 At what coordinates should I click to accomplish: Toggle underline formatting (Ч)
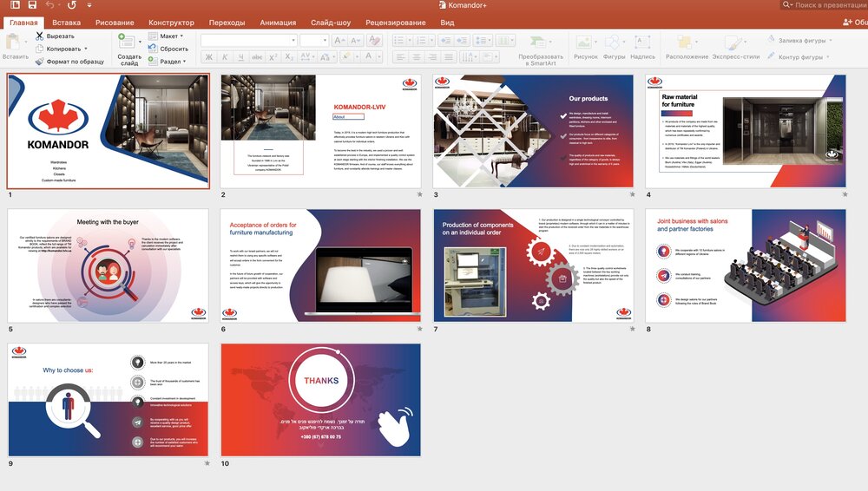click(x=240, y=57)
